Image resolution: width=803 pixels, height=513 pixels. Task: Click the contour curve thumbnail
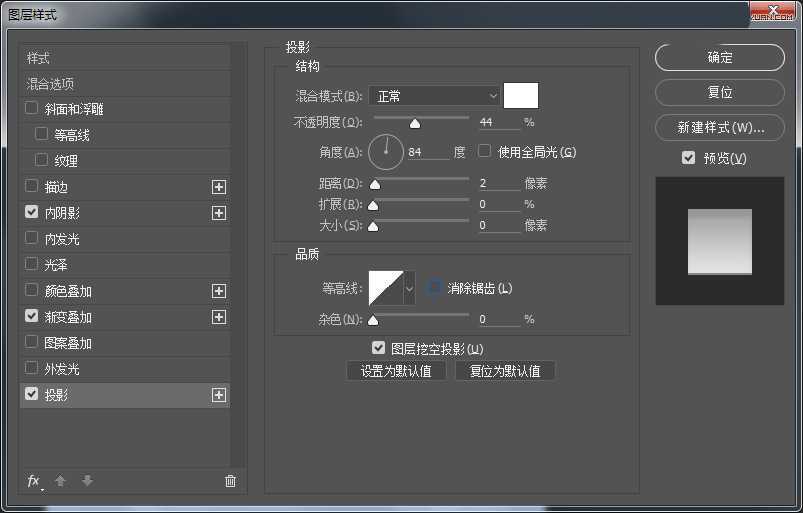pos(386,288)
